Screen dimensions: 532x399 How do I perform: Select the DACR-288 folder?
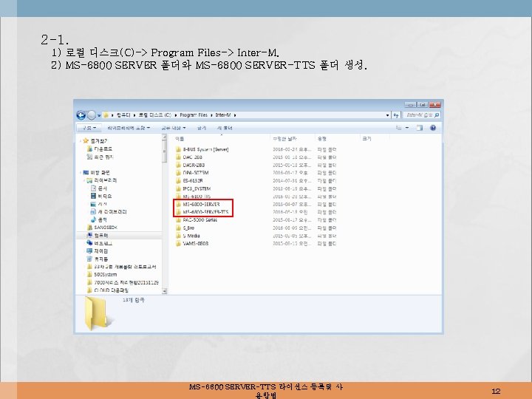[194, 165]
